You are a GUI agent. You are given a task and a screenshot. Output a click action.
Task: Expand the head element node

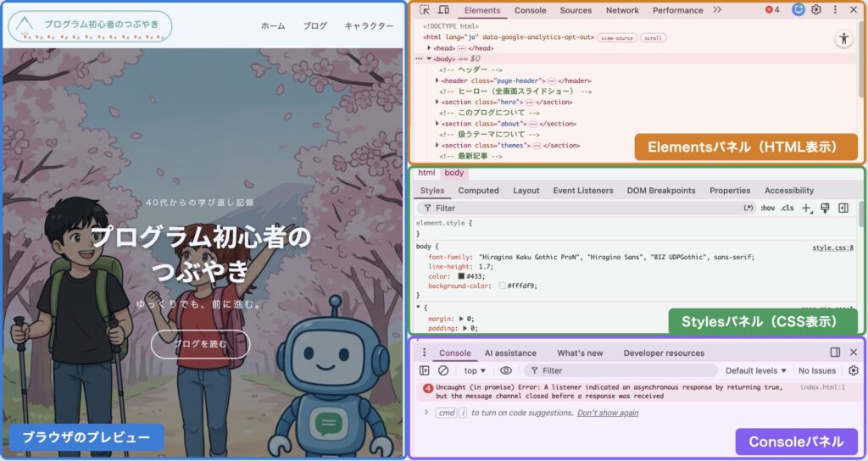click(429, 48)
